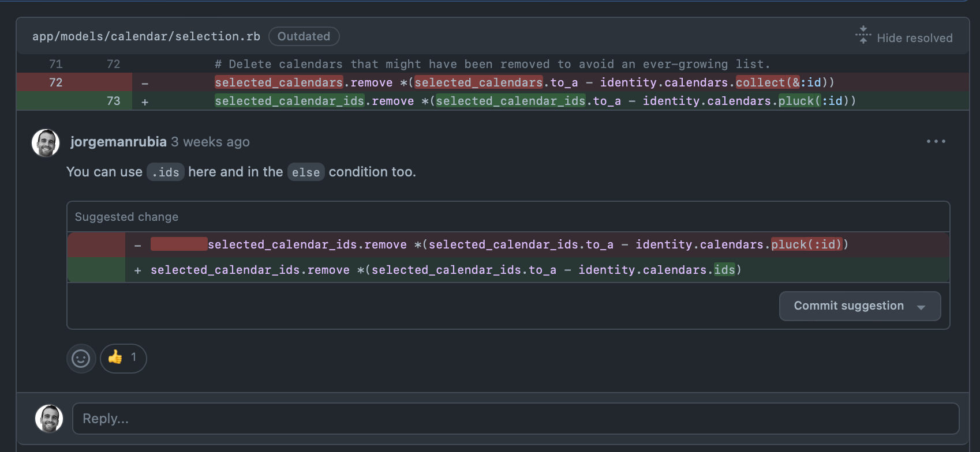Open the comment's three-dot options menu

(x=936, y=141)
